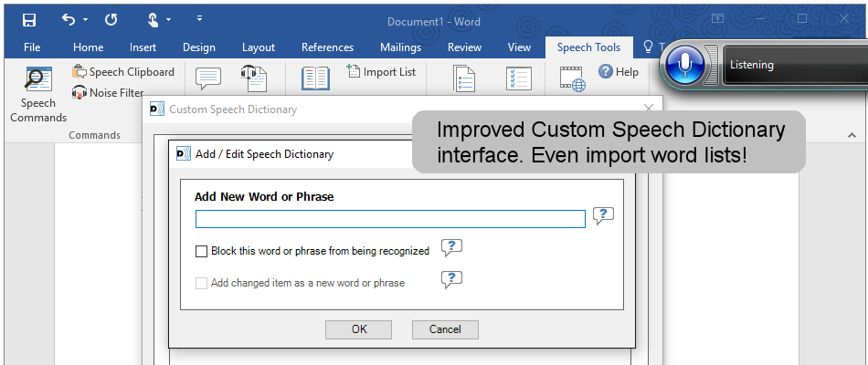Click the checklist ribbon icon
This screenshot has width=868, height=365.
(519, 78)
